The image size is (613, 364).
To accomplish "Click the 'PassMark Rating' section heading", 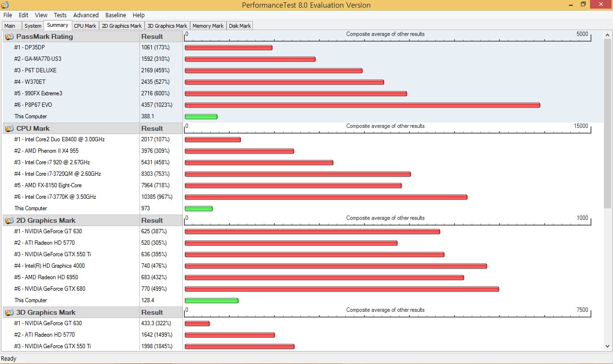I will coord(45,36).
